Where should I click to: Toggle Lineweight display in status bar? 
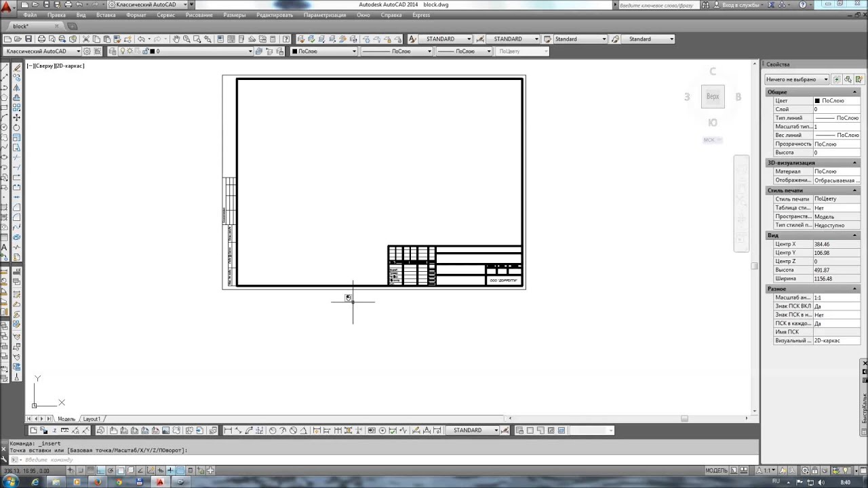point(170,470)
